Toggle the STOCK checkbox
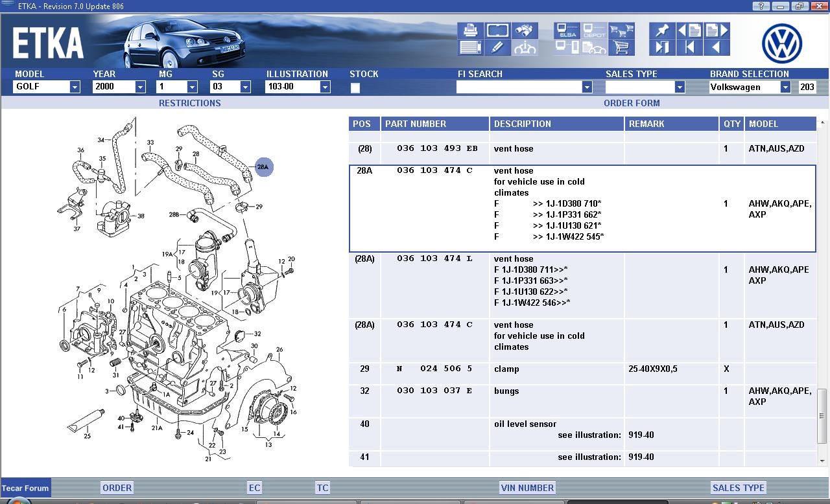This screenshot has height=504, width=830. [x=355, y=88]
